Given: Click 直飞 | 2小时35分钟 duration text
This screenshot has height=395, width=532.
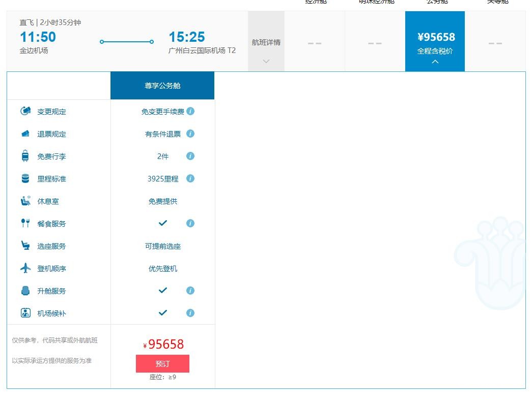Looking at the screenshot, I should (50, 22).
